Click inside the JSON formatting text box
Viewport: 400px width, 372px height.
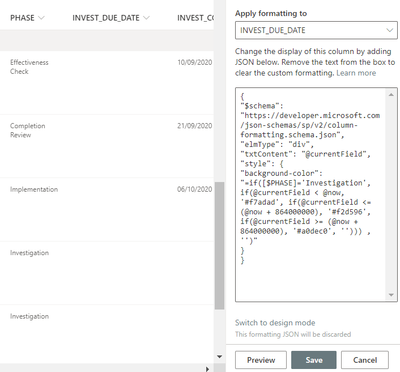pyautogui.click(x=311, y=195)
